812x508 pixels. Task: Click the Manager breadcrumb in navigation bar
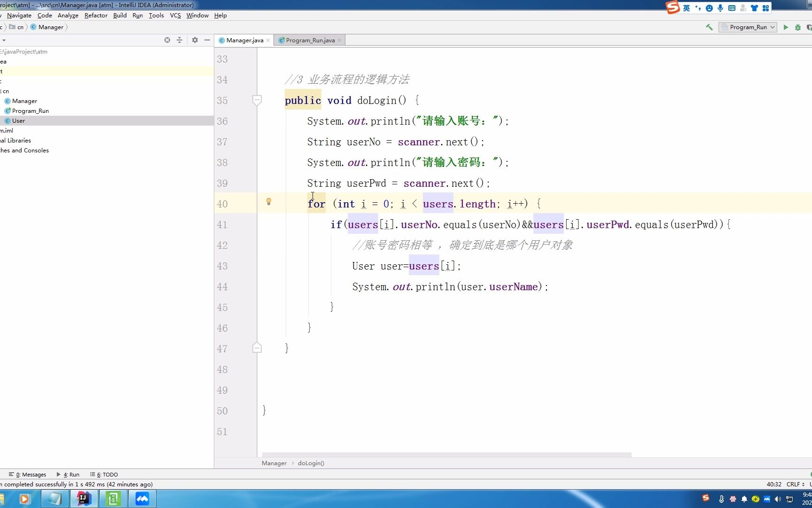47,27
